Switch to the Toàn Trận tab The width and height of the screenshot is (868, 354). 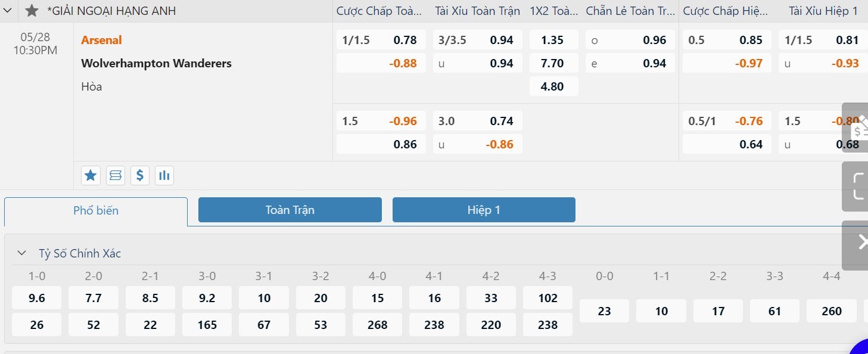point(290,210)
